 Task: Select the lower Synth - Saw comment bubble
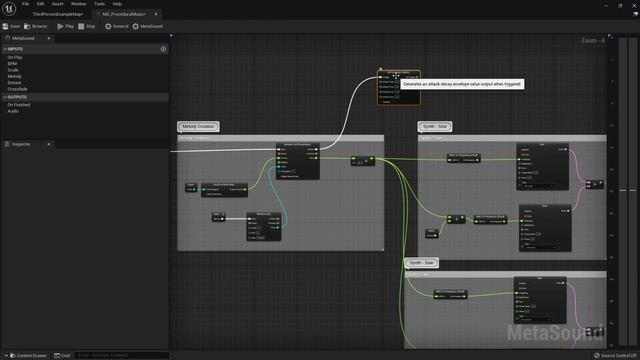pyautogui.click(x=422, y=263)
